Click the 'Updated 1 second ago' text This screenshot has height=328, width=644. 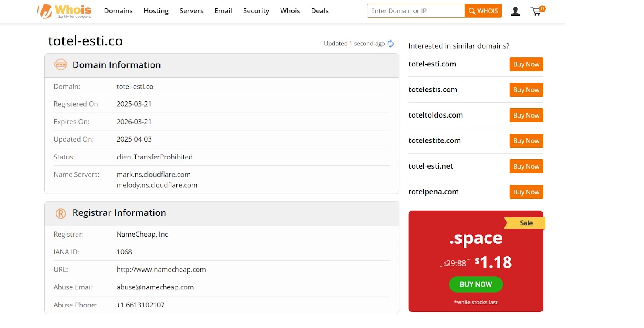pyautogui.click(x=354, y=43)
